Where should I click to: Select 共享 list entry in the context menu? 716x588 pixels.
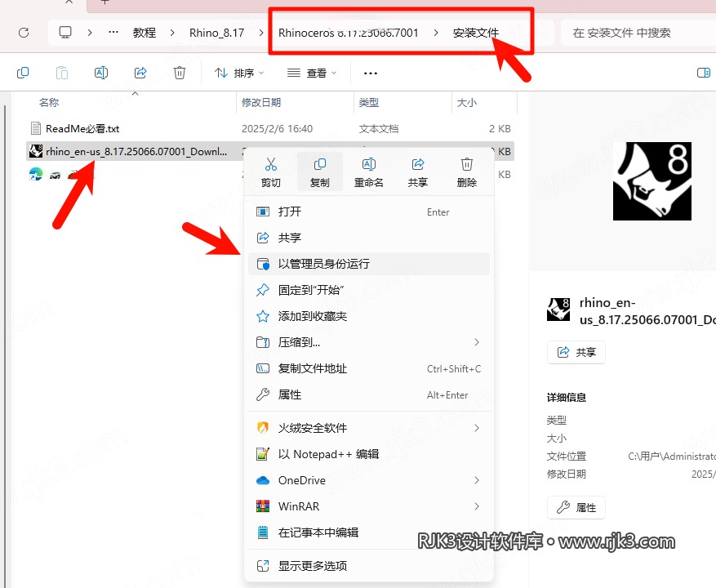369,238
